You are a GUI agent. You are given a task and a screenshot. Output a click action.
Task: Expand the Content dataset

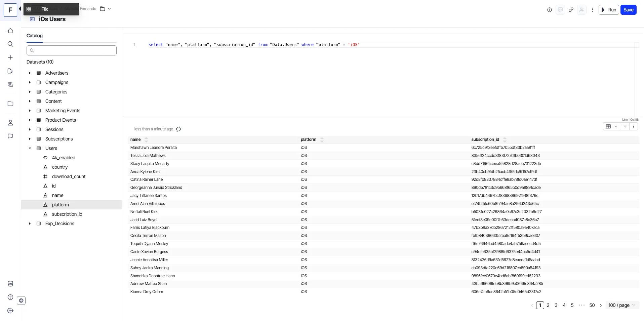pyautogui.click(x=30, y=101)
